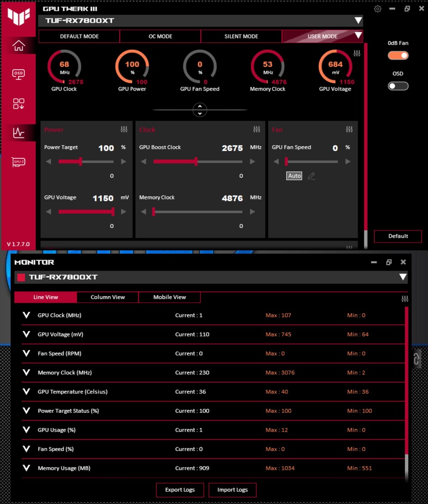The width and height of the screenshot is (428, 504).
Task: Expand the Memory Usage (MB) row
Action: tap(26, 468)
